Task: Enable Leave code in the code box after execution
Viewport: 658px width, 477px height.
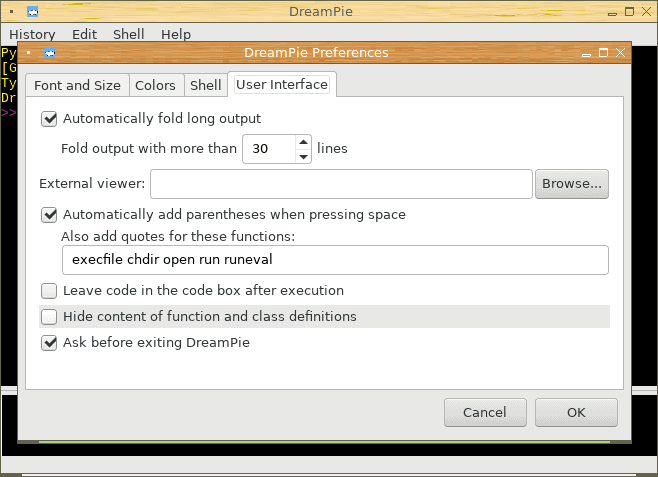Action: 49,291
